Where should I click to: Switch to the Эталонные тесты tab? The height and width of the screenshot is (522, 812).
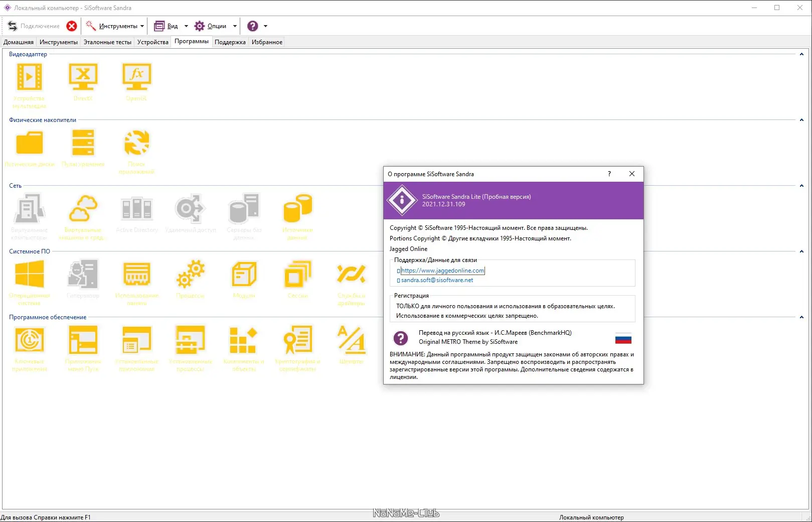107,42
